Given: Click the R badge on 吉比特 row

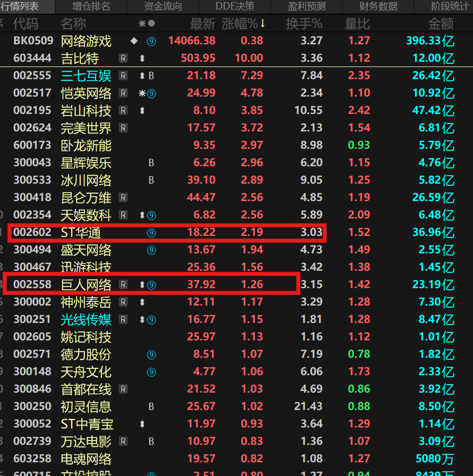Looking at the screenshot, I should (x=123, y=58).
